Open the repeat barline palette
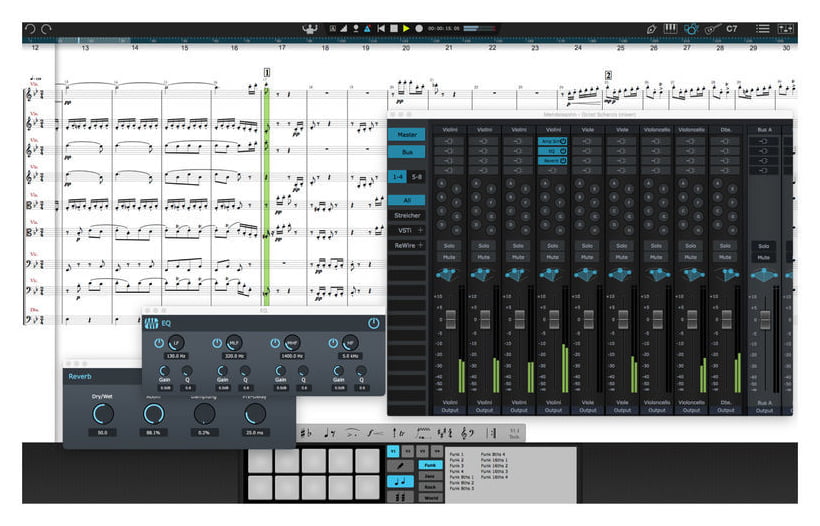 coord(491,433)
